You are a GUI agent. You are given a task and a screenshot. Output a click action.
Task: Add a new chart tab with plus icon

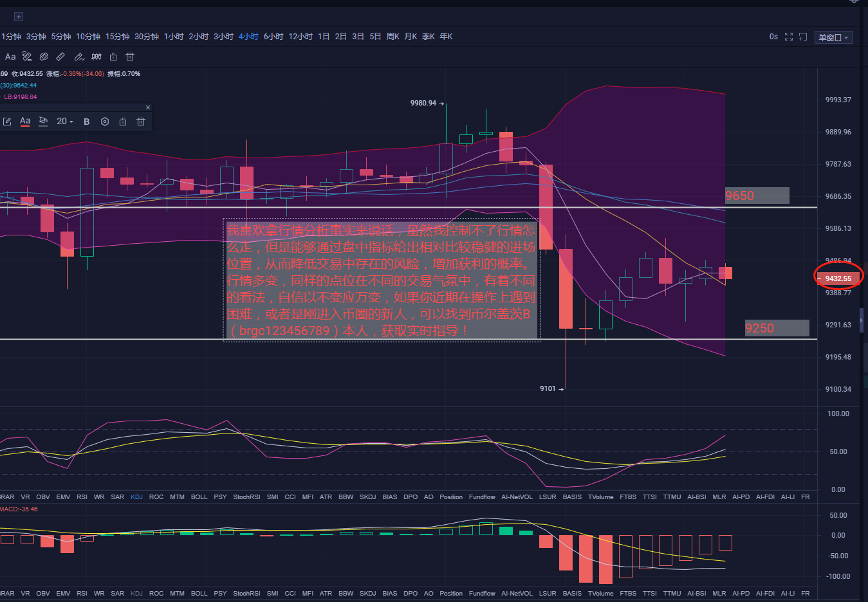[19, 17]
